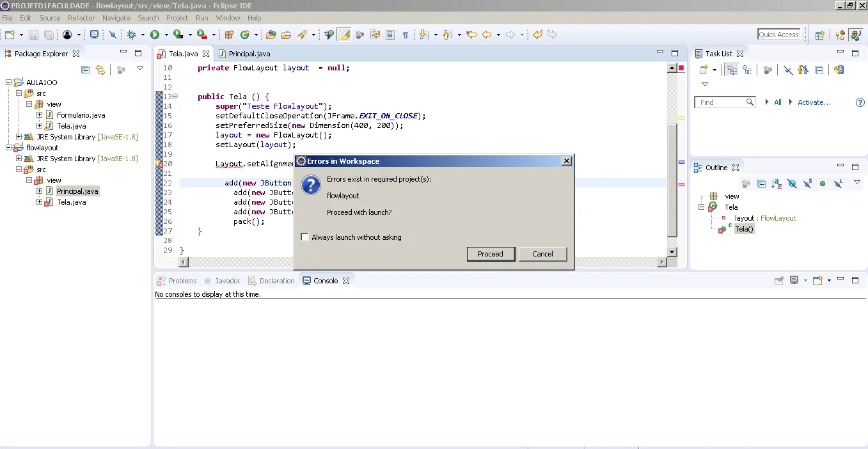Click the Open Perspective icon
Image resolution: width=868 pixels, height=449 pixels.
819,35
